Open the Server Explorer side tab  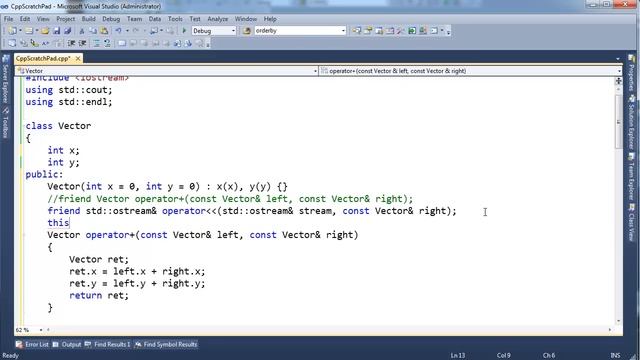click(x=5, y=80)
